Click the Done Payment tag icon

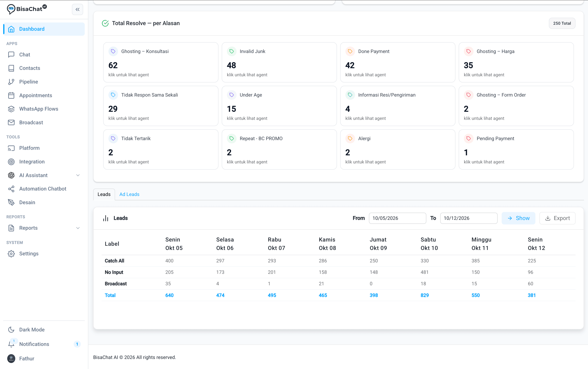(x=350, y=51)
